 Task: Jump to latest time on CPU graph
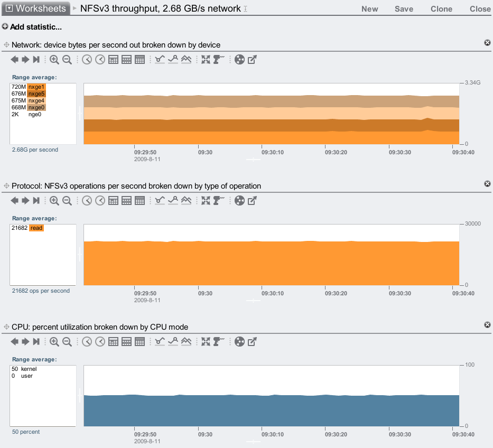click(36, 342)
